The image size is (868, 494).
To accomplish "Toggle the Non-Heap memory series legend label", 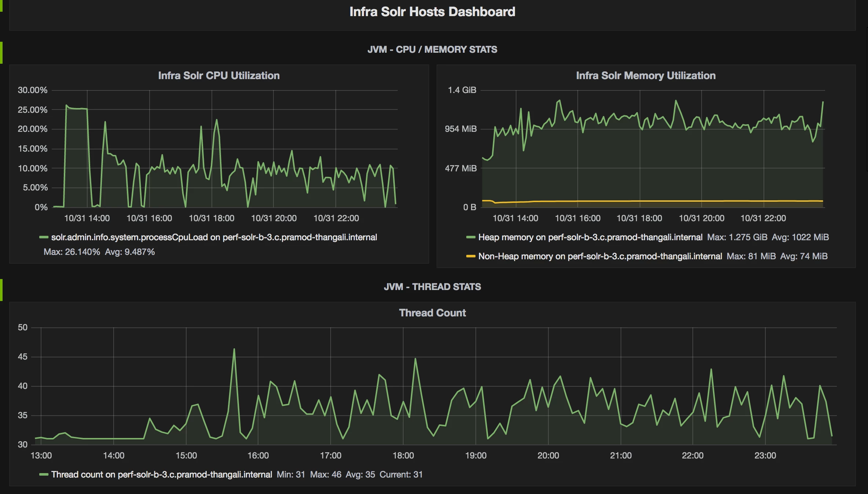I will (x=600, y=256).
